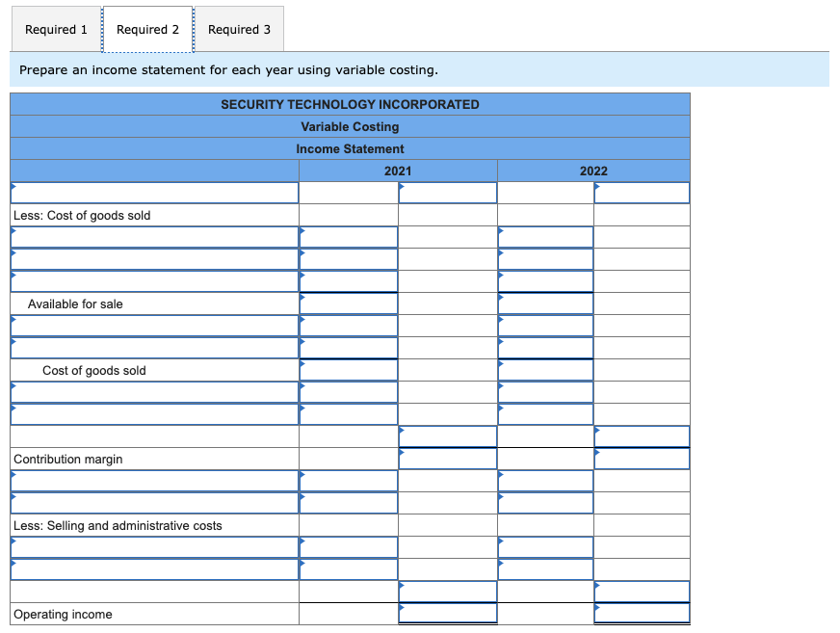Select the Required 2 tab

147,30
